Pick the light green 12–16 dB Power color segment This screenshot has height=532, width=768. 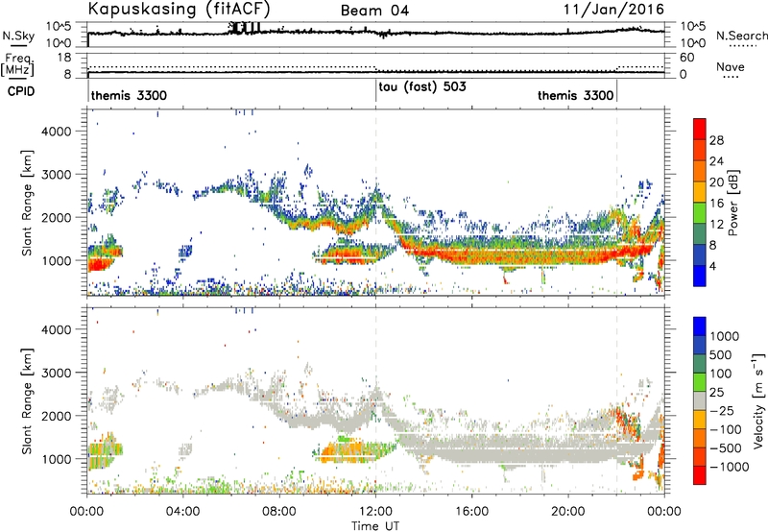click(700, 212)
